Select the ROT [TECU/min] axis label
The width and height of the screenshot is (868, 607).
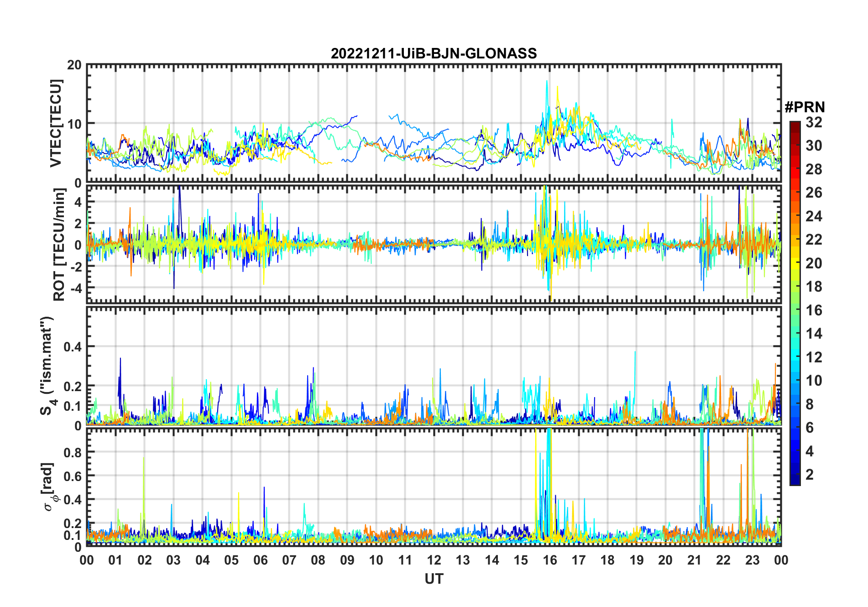click(59, 244)
